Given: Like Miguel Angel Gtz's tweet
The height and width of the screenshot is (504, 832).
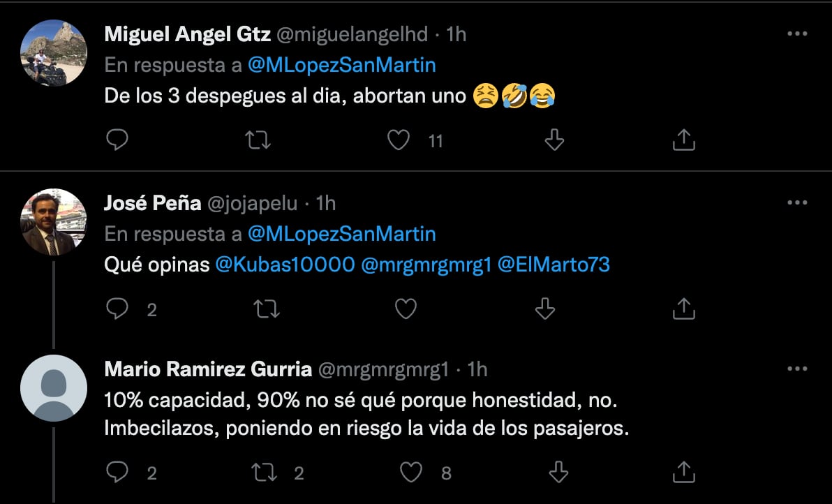Looking at the screenshot, I should click(x=399, y=141).
